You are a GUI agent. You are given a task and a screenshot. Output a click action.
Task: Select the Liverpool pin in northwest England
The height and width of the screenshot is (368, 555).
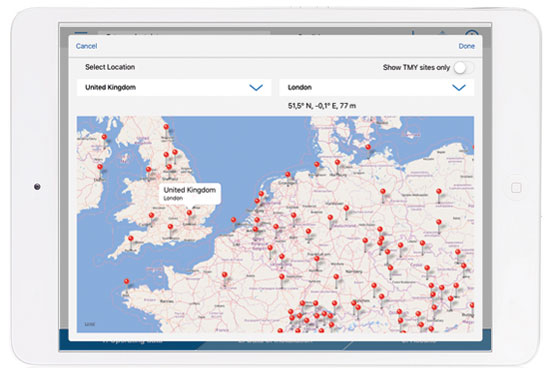[x=149, y=170]
